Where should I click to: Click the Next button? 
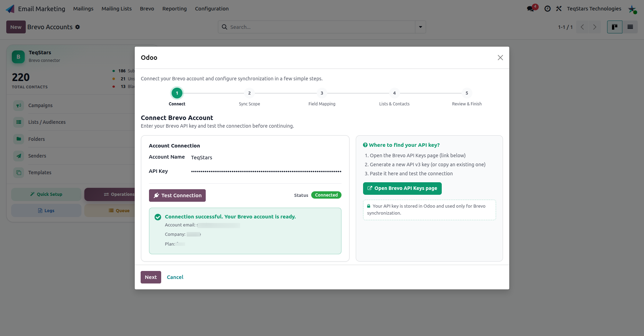pyautogui.click(x=151, y=277)
